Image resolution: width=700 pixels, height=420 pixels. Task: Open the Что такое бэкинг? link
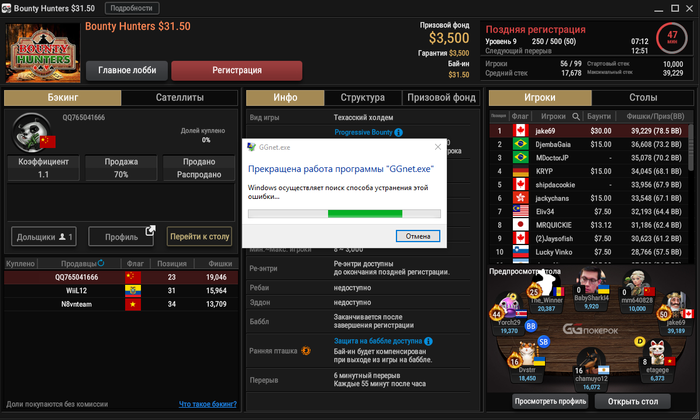tap(208, 404)
